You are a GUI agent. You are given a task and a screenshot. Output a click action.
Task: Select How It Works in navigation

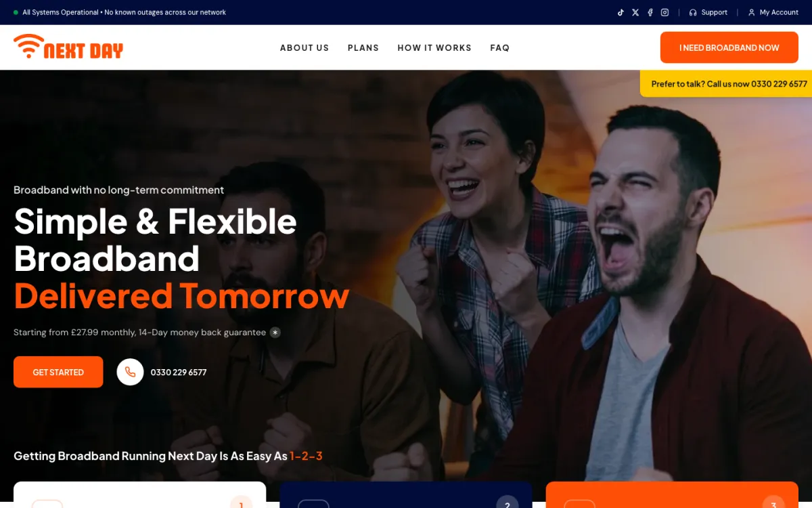[x=434, y=47]
